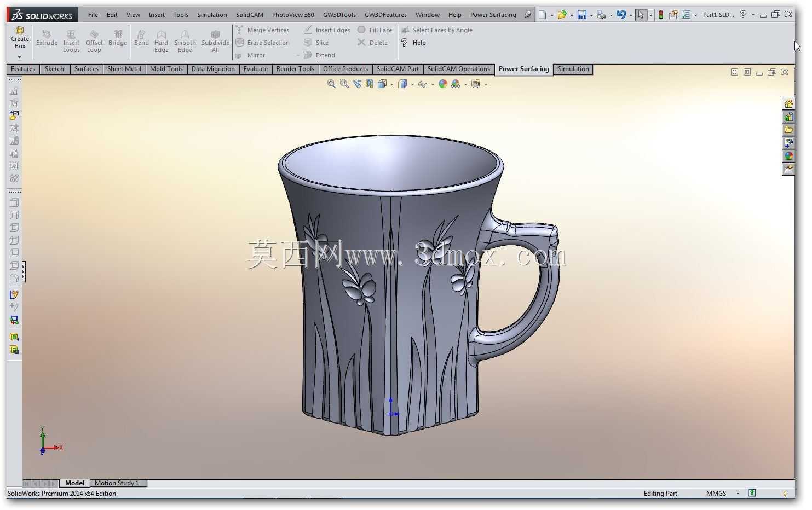Select the Extrude tool
Image resolution: width=812 pixels, height=510 pixels.
[x=47, y=38]
